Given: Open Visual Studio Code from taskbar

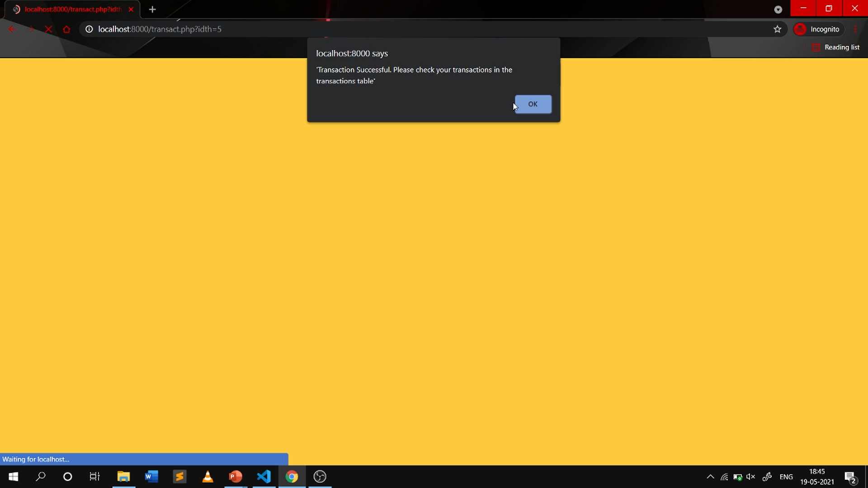Looking at the screenshot, I should pos(264,477).
